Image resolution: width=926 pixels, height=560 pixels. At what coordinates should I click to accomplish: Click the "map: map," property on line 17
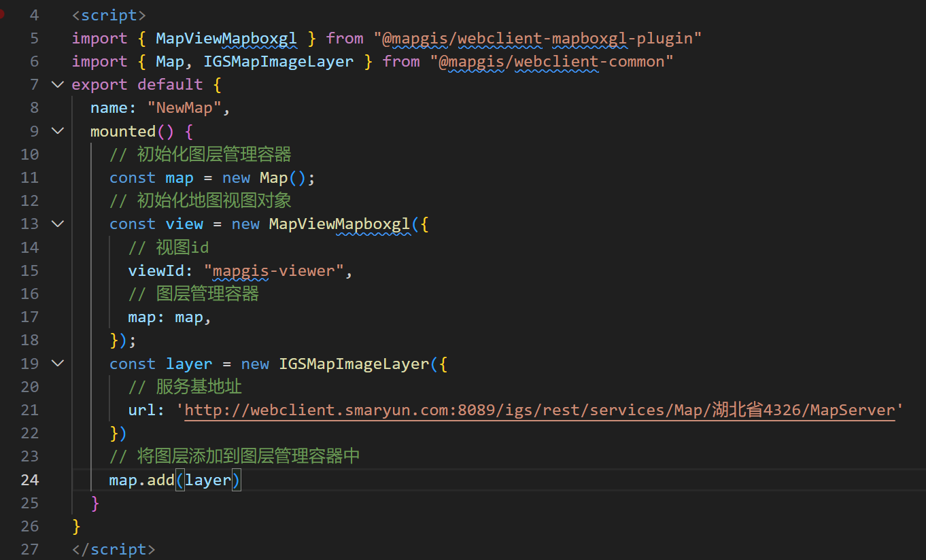(170, 317)
